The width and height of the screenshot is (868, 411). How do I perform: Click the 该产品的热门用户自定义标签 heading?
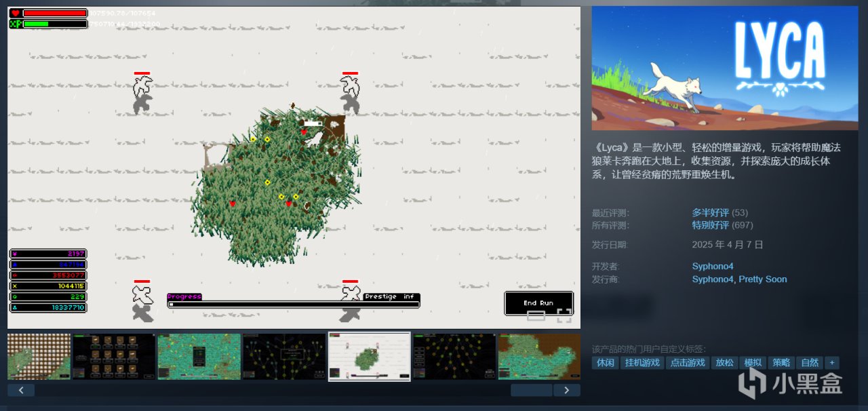[x=649, y=349]
